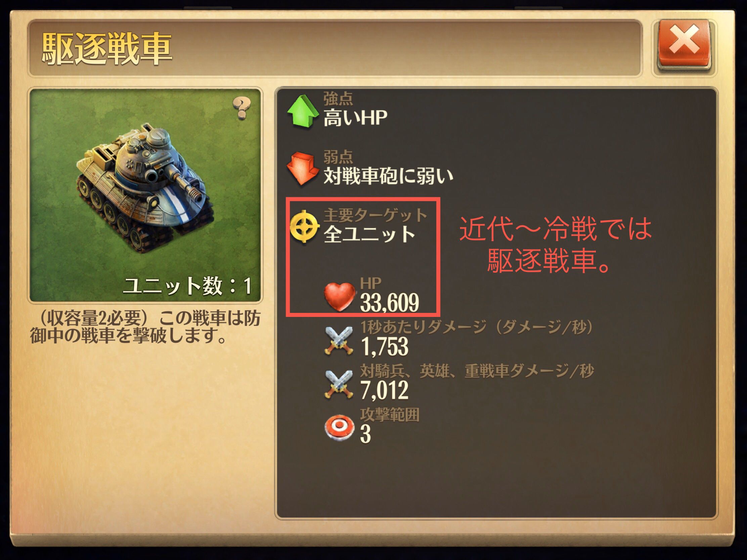Select the yellow crosshair target icon
Viewport: 747px width, 560px height.
[304, 227]
